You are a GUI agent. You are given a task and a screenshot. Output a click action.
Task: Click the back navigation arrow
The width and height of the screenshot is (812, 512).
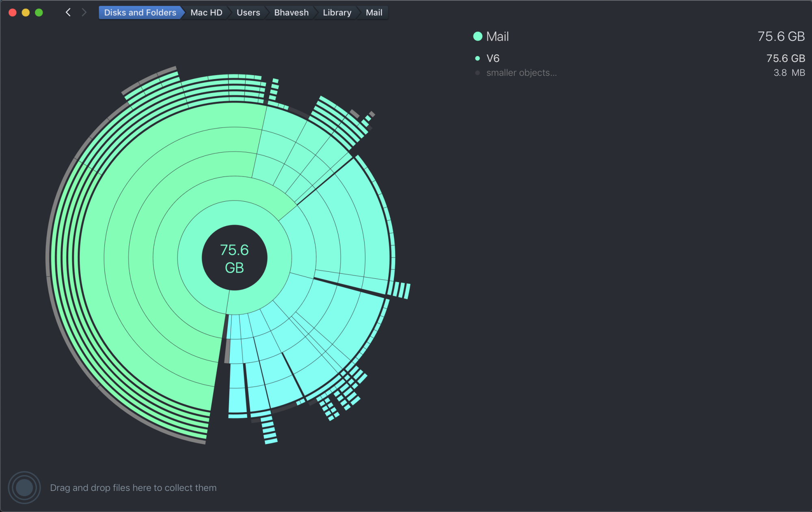click(68, 13)
